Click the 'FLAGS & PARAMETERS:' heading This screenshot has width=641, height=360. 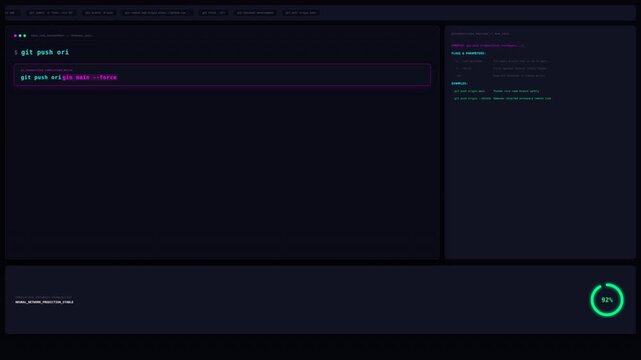tap(468, 53)
